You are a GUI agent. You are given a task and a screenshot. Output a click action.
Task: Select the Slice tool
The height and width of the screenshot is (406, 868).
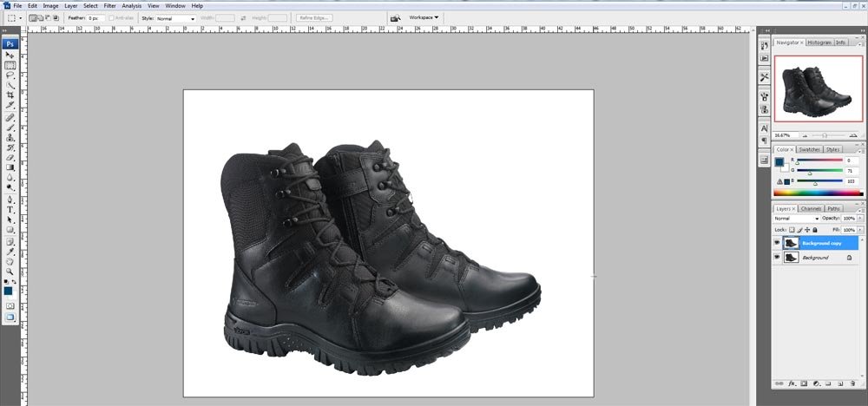(x=10, y=105)
